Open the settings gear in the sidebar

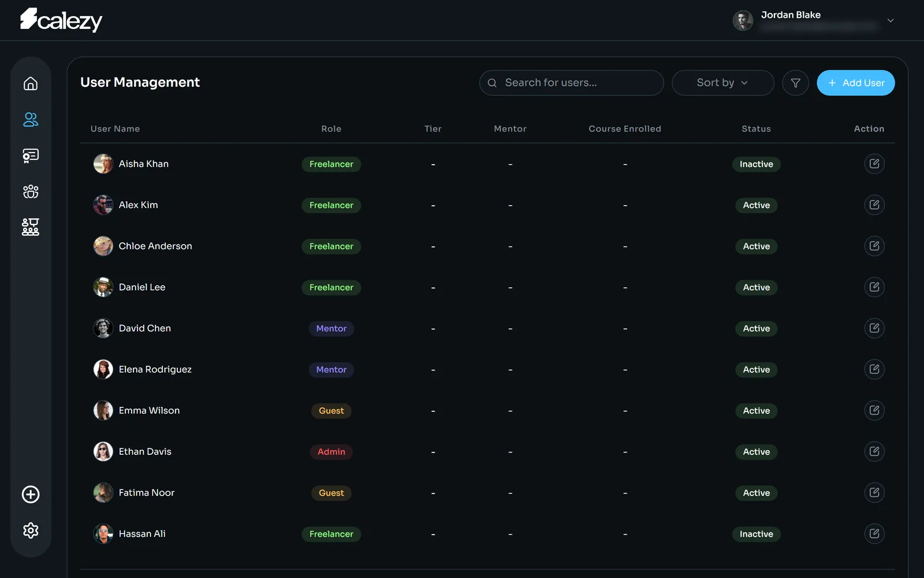(x=31, y=530)
